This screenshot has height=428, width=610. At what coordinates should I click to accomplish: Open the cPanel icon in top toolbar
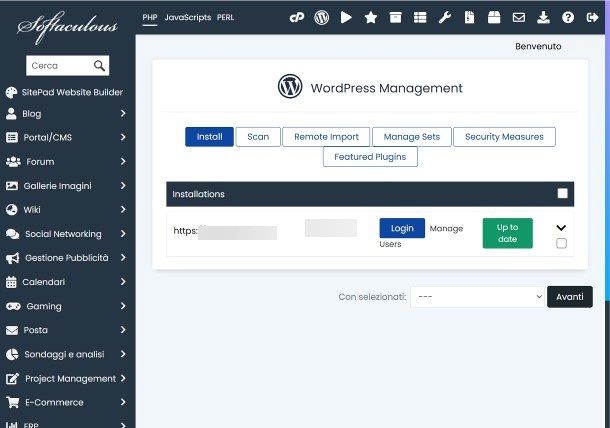pos(297,18)
